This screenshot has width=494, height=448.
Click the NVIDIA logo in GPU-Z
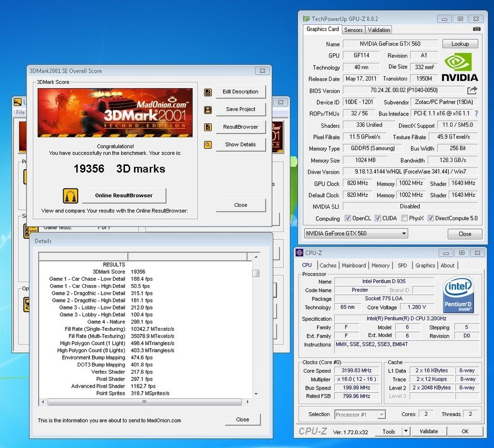pyautogui.click(x=460, y=67)
